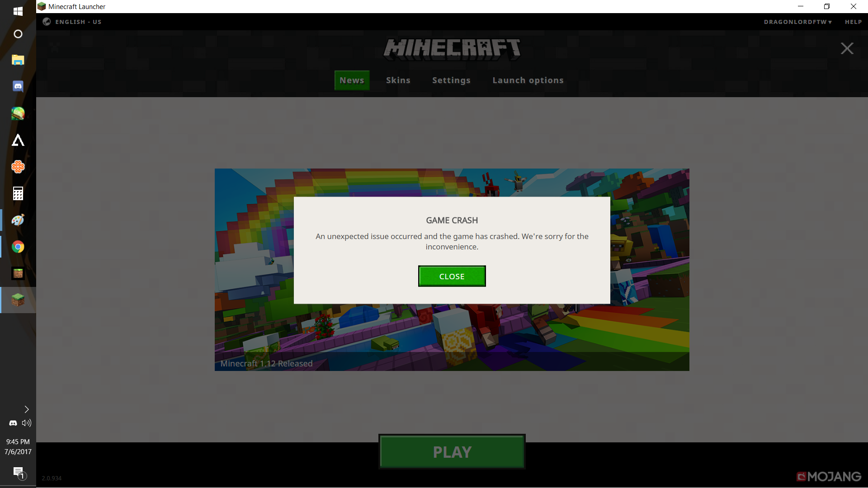
Task: Select the active Minecraft Launcher taskbar icon
Action: 18,300
